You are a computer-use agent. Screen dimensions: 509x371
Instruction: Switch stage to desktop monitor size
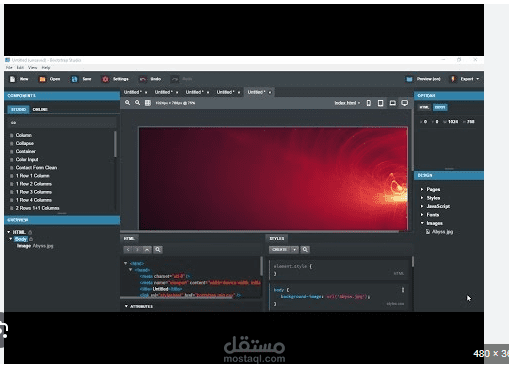pos(405,103)
